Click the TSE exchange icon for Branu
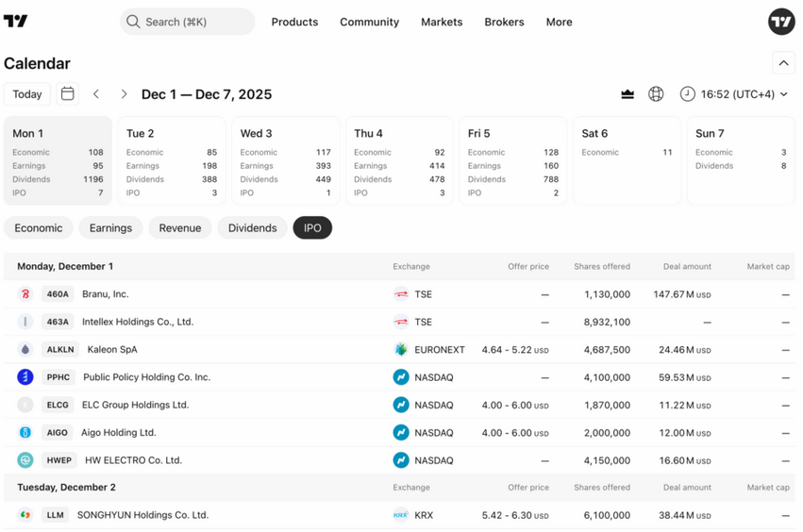The width and height of the screenshot is (803, 532). [401, 294]
